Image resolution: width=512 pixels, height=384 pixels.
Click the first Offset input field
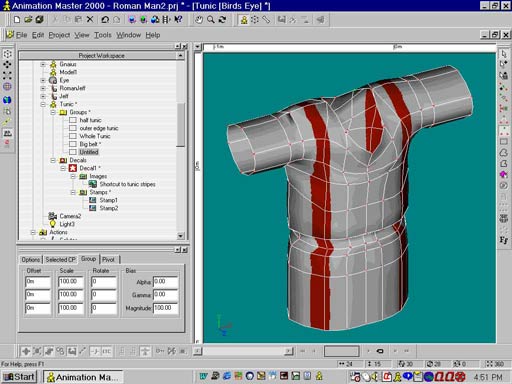(38, 282)
